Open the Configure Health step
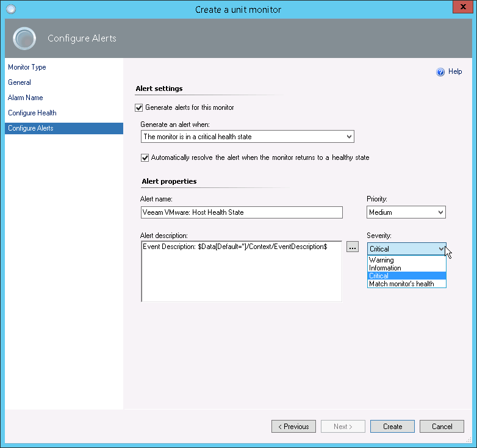Image resolution: width=477 pixels, height=448 pixels. point(32,113)
